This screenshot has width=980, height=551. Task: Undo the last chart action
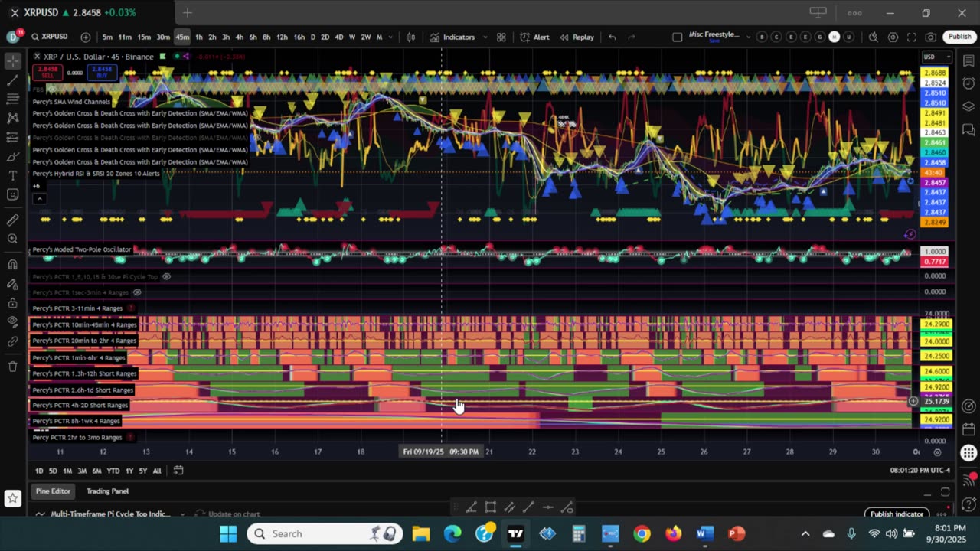click(x=612, y=37)
